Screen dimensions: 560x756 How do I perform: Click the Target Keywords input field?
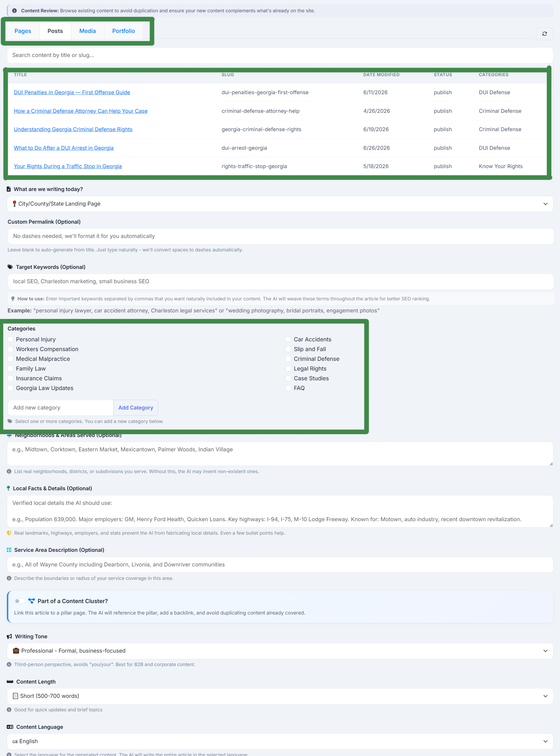point(281,281)
